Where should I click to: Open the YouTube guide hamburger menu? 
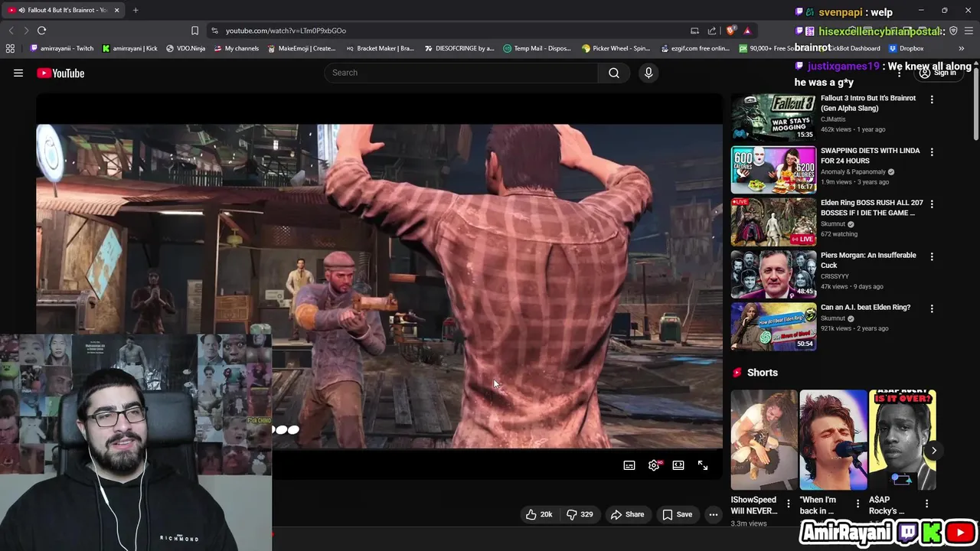(18, 73)
